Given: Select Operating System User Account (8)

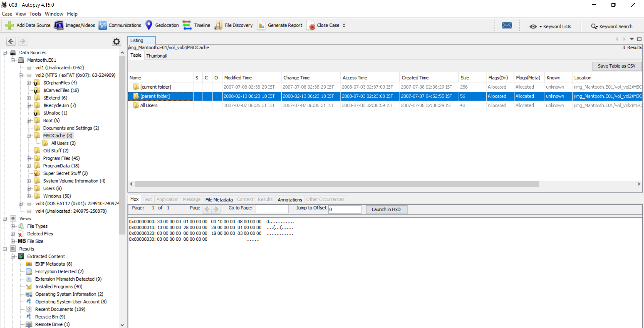Looking at the screenshot, I should click(71, 302).
